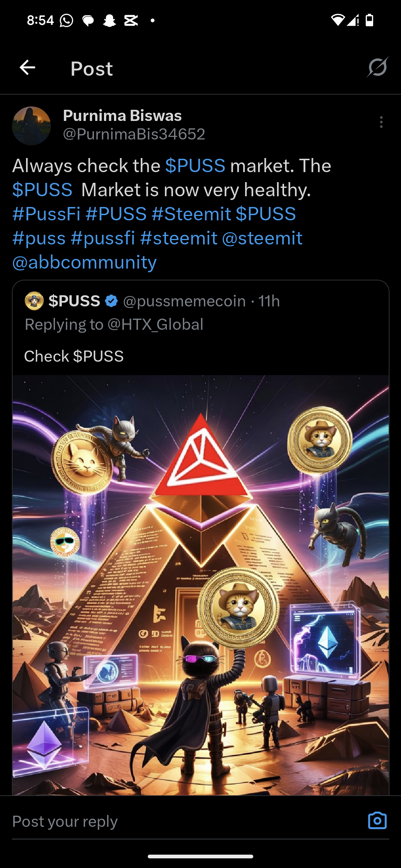Open Snapchat notification icon in status bar
The width and height of the screenshot is (401, 868).
pyautogui.click(x=109, y=20)
